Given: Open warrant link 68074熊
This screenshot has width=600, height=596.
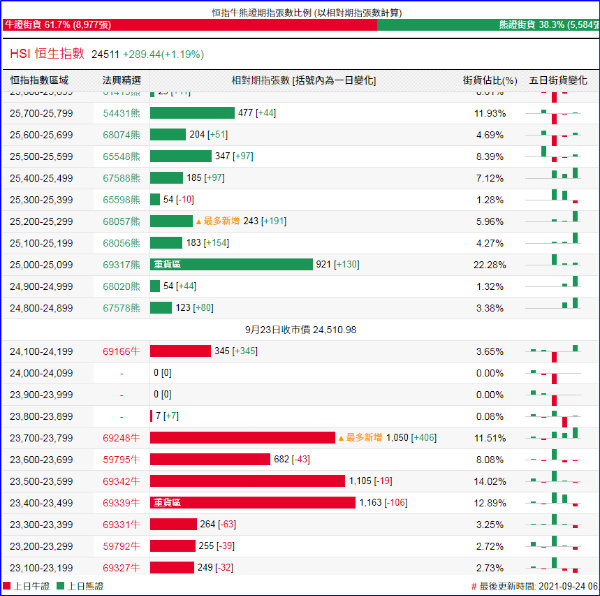Looking at the screenshot, I should pyautogui.click(x=121, y=135).
